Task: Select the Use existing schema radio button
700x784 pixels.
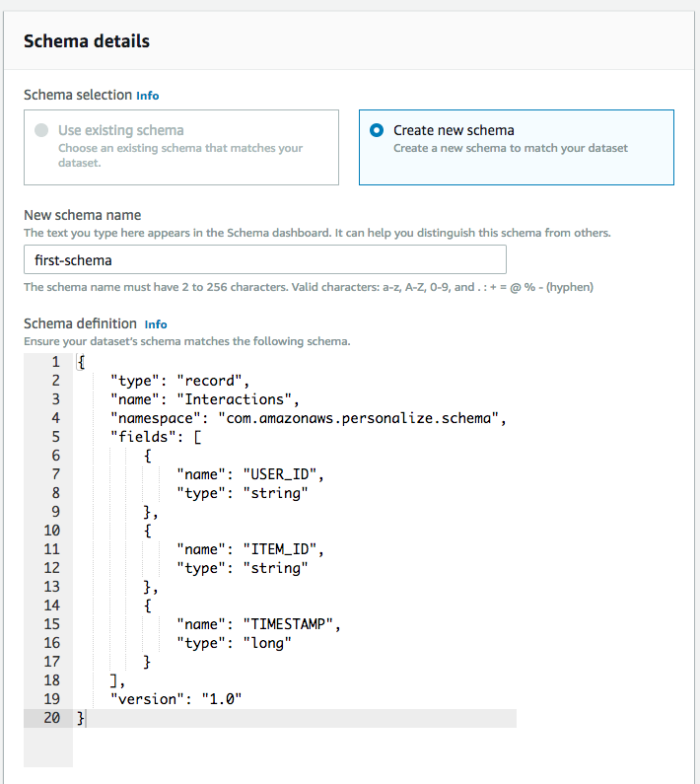Action: [x=41, y=130]
